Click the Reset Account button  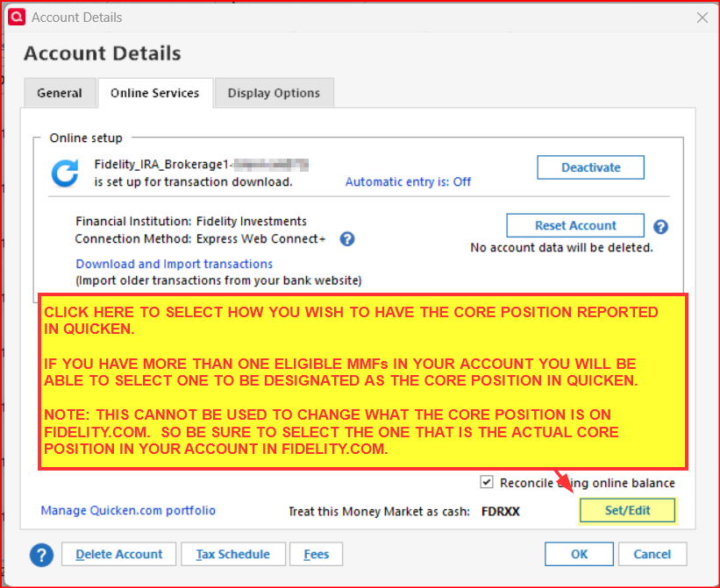575,226
